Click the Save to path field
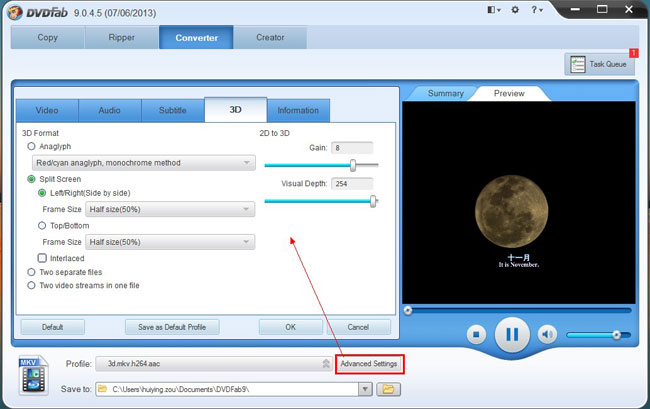The height and width of the screenshot is (409, 650). click(x=227, y=389)
